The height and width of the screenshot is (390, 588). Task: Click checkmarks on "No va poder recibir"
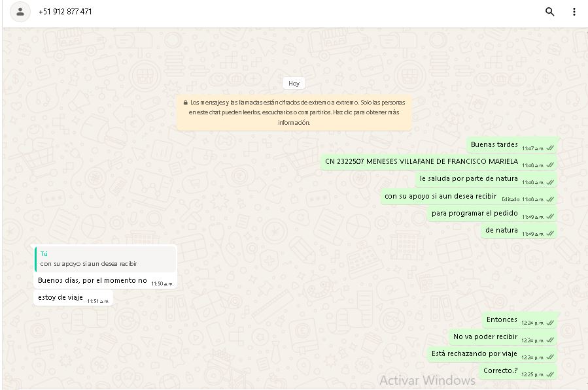tap(550, 340)
